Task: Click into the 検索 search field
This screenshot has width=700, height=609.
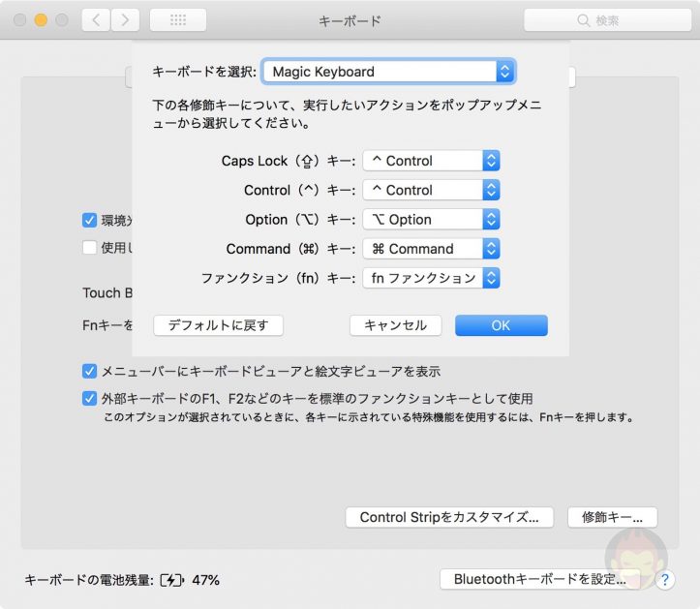Action: (x=608, y=20)
